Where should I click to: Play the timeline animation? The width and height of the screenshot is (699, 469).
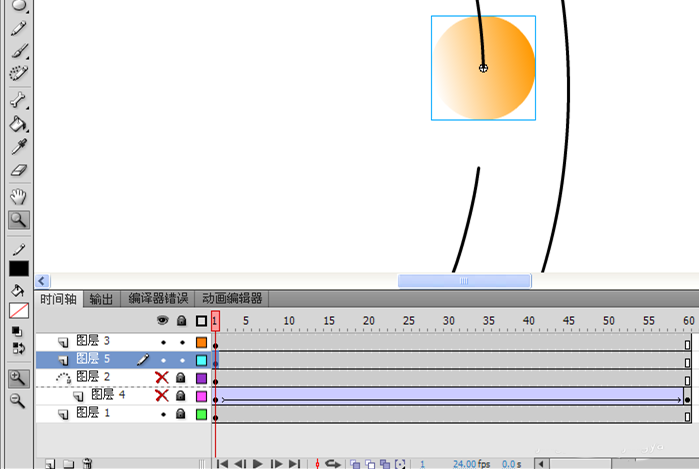pos(258,464)
